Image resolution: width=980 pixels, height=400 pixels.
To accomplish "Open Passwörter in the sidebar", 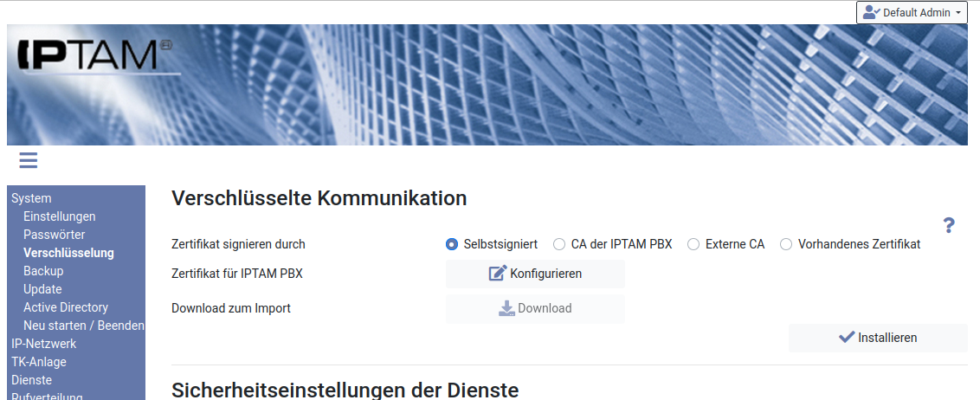I will tap(54, 235).
